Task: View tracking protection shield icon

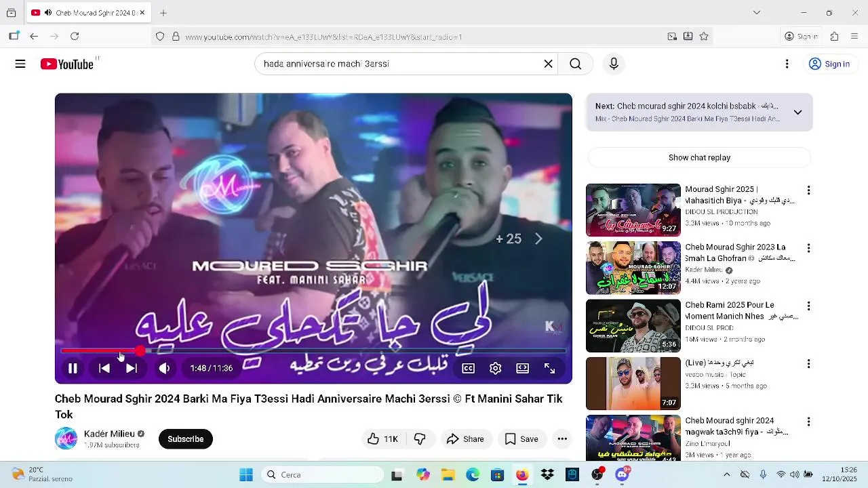Action: click(x=160, y=37)
